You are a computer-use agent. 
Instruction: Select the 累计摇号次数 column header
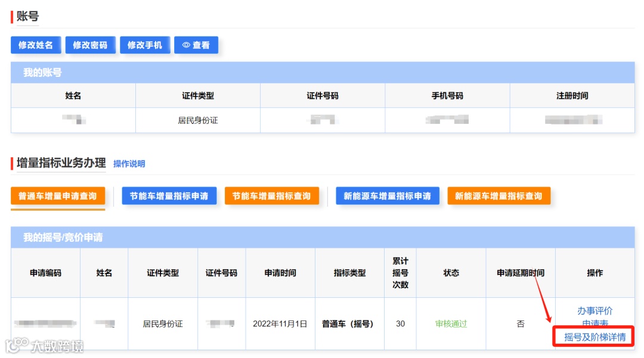click(x=401, y=273)
